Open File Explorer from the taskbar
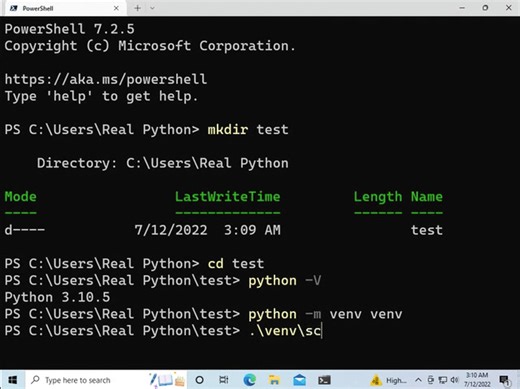The height and width of the screenshot is (389, 520). (274, 380)
